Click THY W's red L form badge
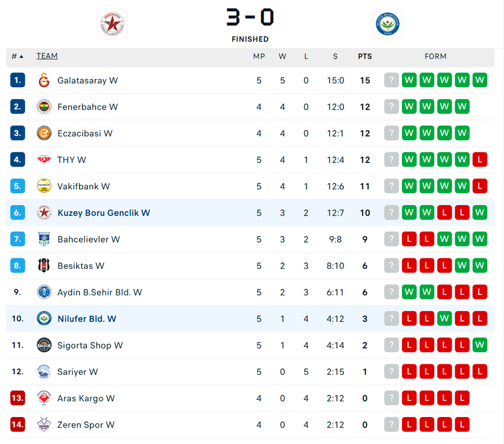Viewport: 504px width, 444px height. [479, 160]
